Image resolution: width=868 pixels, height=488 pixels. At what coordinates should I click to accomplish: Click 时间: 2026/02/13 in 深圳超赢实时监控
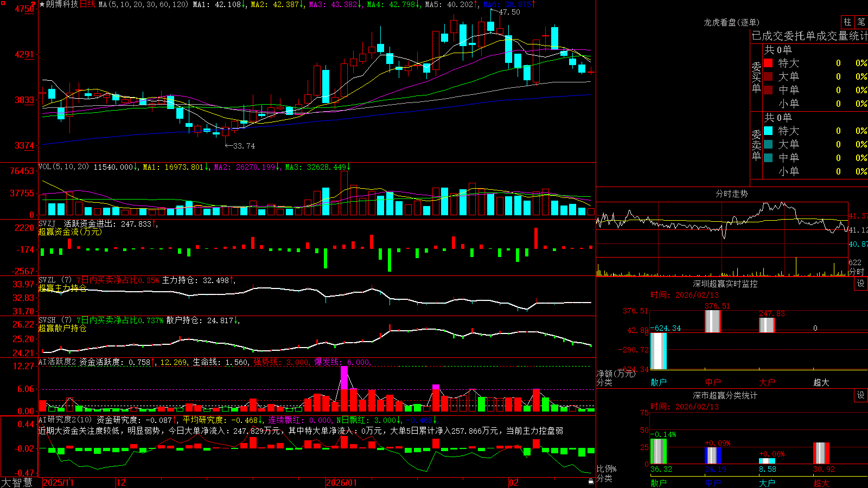(x=685, y=295)
